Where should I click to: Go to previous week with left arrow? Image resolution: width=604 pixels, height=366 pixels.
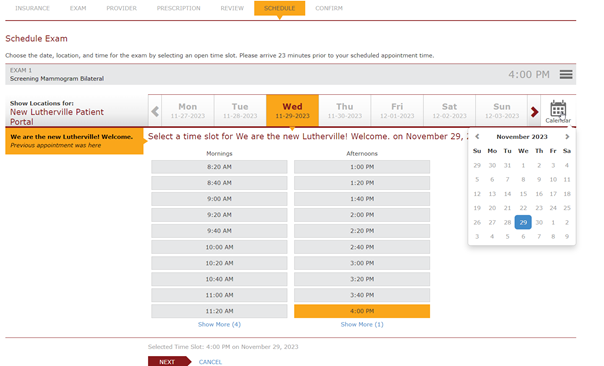[x=155, y=112]
